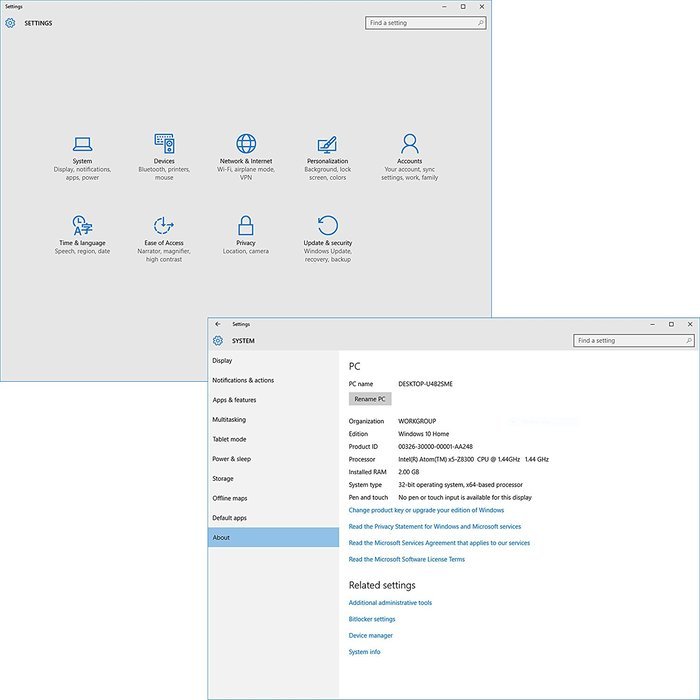Maximize the System settings window
Viewport: 700px width, 700px height.
coord(671,324)
